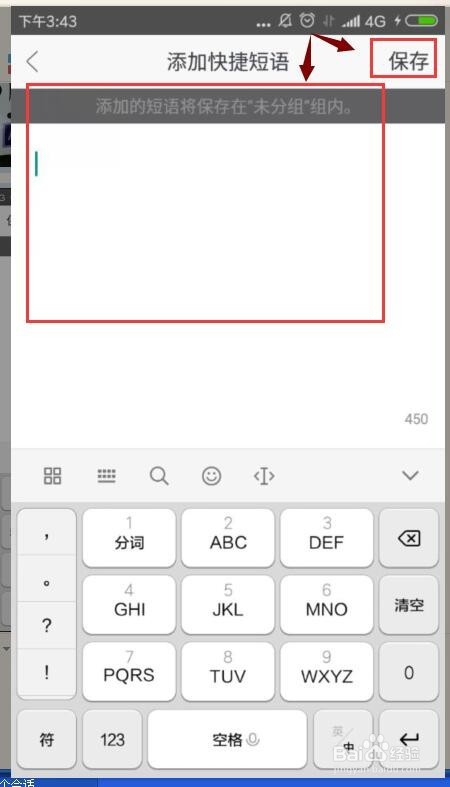450x787 pixels.
Task: Save the phrase with 保存
Action: pos(408,61)
